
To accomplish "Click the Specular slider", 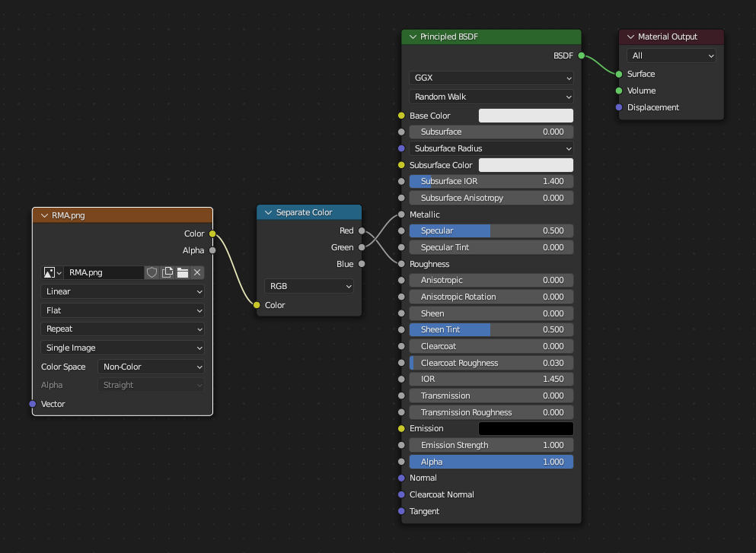I will tap(491, 230).
